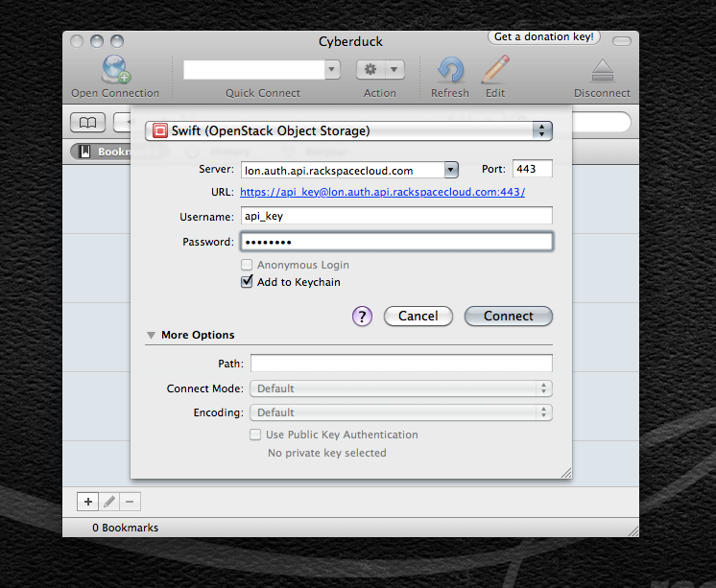Viewport: 716px width, 588px height.
Task: Click the pencil edit bookmark button
Action: click(x=109, y=502)
